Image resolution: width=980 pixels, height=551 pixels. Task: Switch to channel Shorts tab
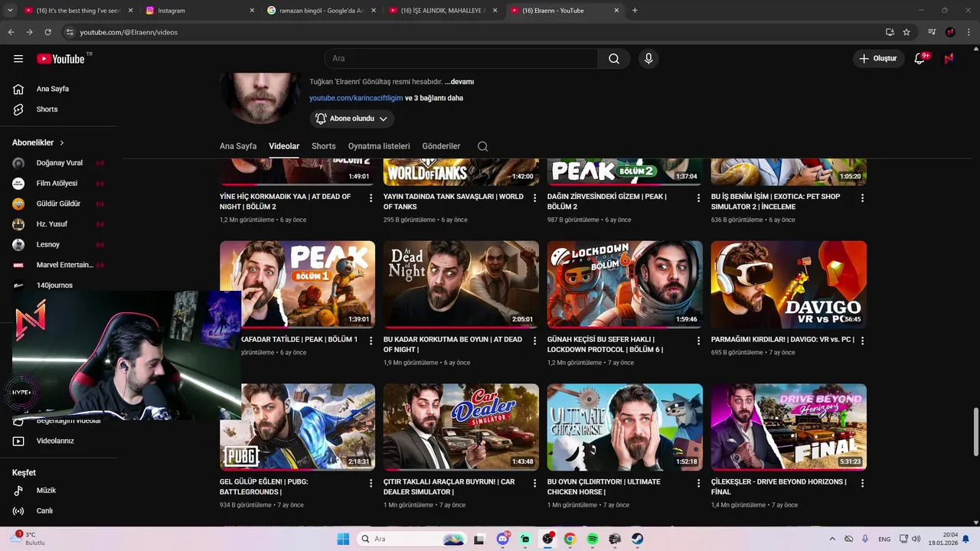point(323,146)
